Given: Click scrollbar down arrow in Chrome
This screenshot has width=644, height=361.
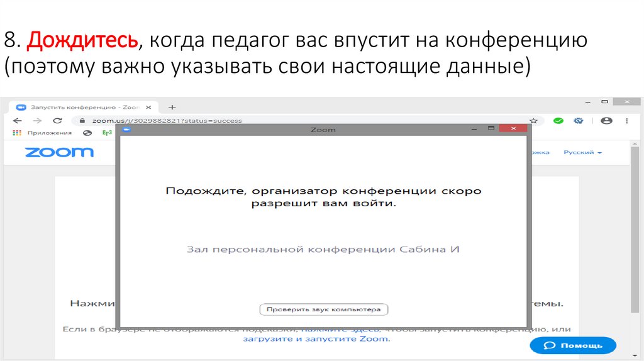Looking at the screenshot, I should click(635, 357).
